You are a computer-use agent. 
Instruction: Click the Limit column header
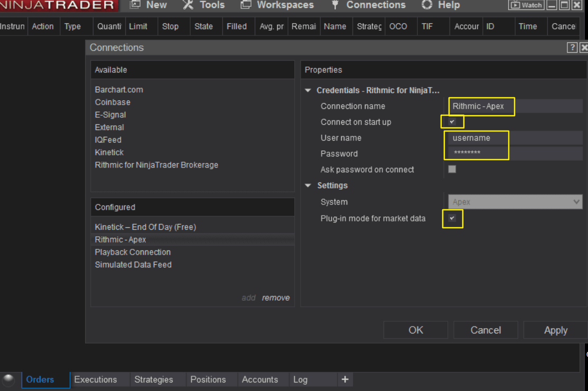click(x=142, y=26)
